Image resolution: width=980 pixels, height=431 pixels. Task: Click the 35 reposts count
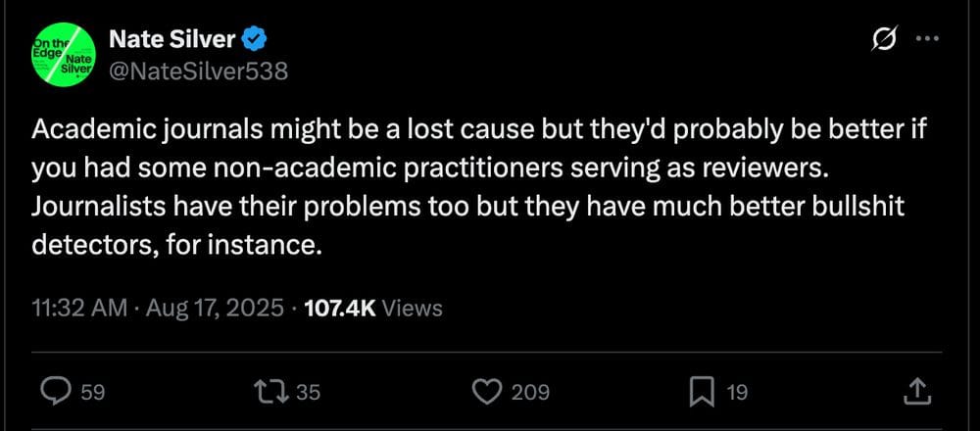pyautogui.click(x=308, y=392)
